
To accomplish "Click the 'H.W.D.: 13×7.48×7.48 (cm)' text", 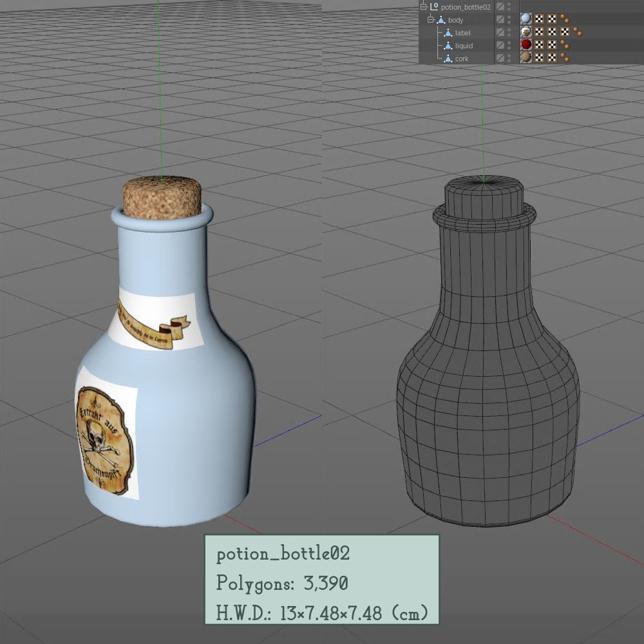I will (x=323, y=613).
